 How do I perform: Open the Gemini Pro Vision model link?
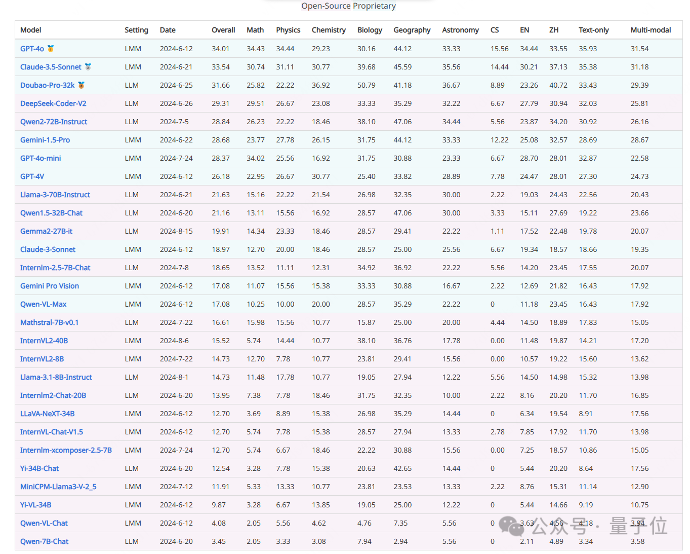50,286
